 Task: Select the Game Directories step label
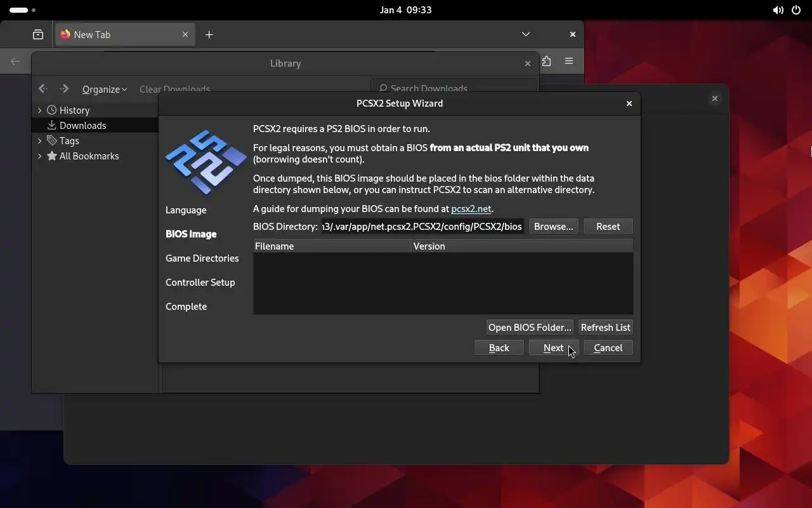tap(202, 258)
